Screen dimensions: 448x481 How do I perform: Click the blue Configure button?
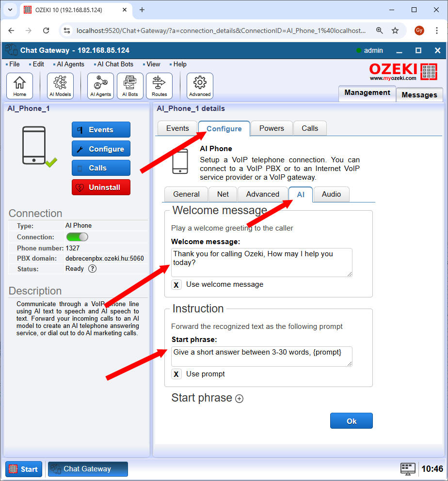click(x=101, y=149)
